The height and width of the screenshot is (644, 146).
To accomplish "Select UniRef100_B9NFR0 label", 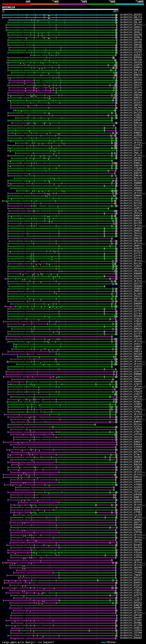I will pyautogui.click(x=131, y=422).
